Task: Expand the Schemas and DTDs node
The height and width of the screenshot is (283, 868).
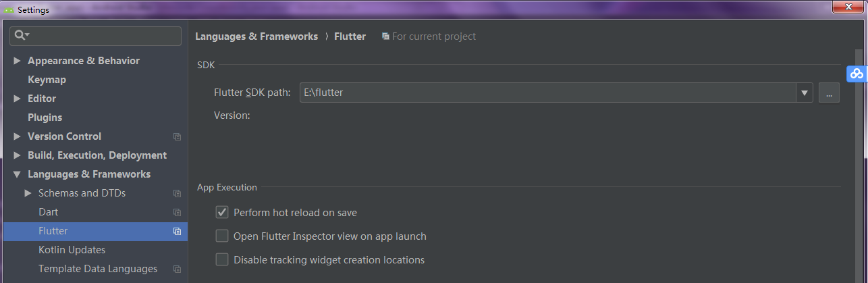Action: 28,193
